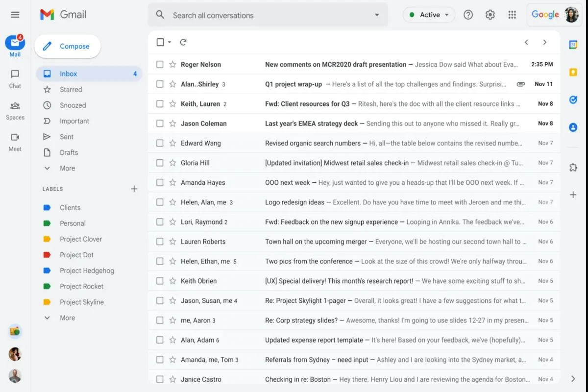Screen dimensions: 588x392
Task: Open Spaces in the left rail
Action: [15, 110]
